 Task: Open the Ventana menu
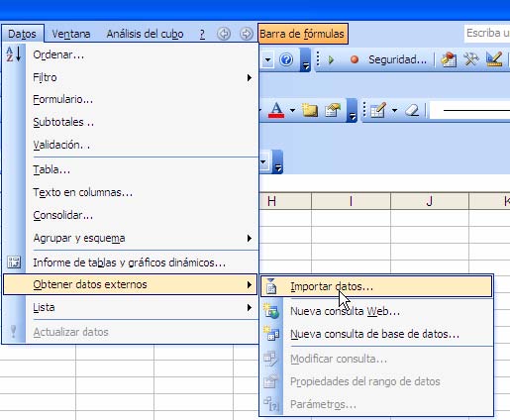71,34
